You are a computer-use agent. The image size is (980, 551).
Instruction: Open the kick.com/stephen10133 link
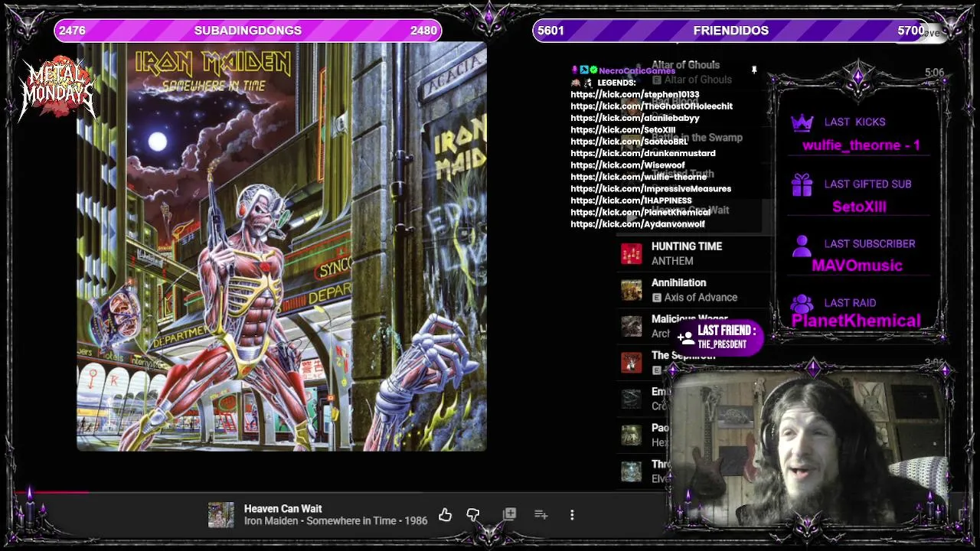[x=635, y=95]
